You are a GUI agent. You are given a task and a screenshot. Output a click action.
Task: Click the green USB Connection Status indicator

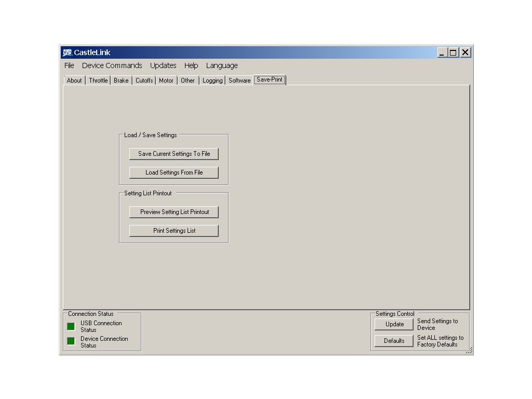[71, 326]
